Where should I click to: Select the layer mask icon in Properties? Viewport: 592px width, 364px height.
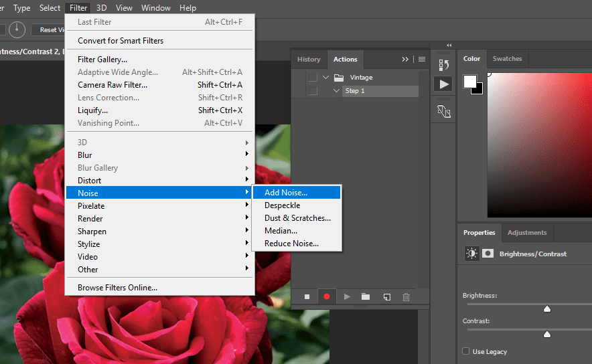coord(488,254)
